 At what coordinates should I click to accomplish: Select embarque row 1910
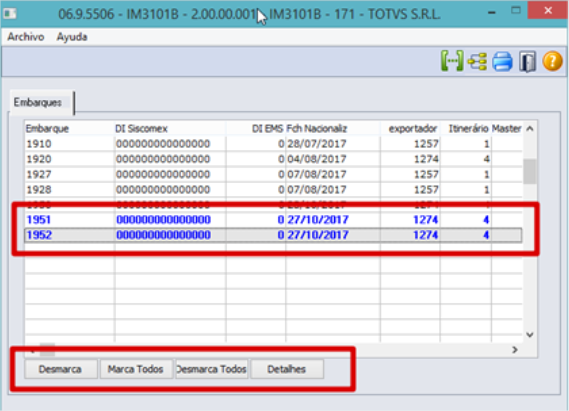pos(273,144)
